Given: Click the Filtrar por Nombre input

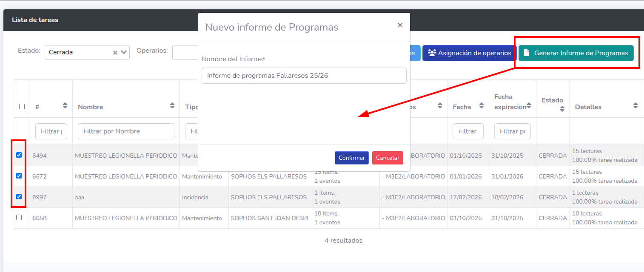Looking at the screenshot, I should [126, 131].
